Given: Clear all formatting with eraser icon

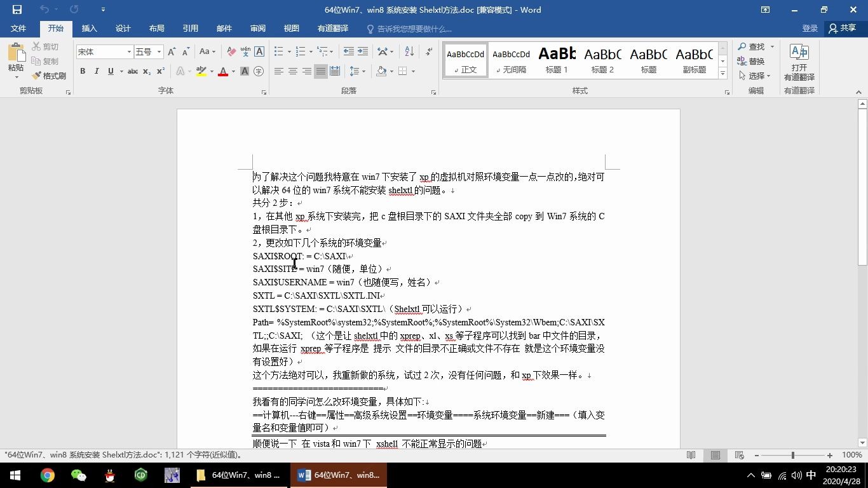Looking at the screenshot, I should 231,51.
